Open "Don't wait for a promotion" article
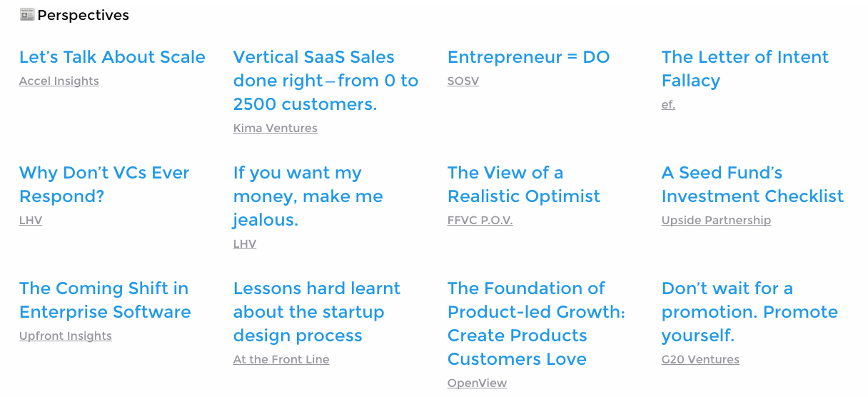 pos(750,312)
